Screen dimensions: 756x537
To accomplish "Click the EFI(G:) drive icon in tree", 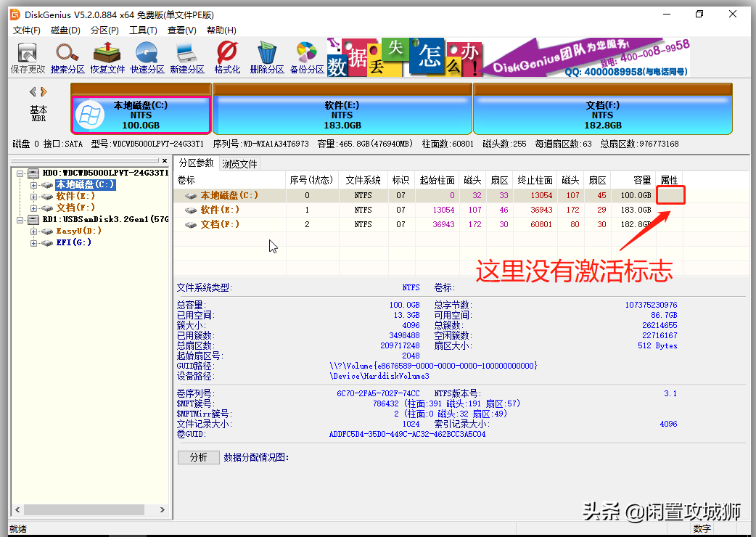I will click(x=46, y=242).
